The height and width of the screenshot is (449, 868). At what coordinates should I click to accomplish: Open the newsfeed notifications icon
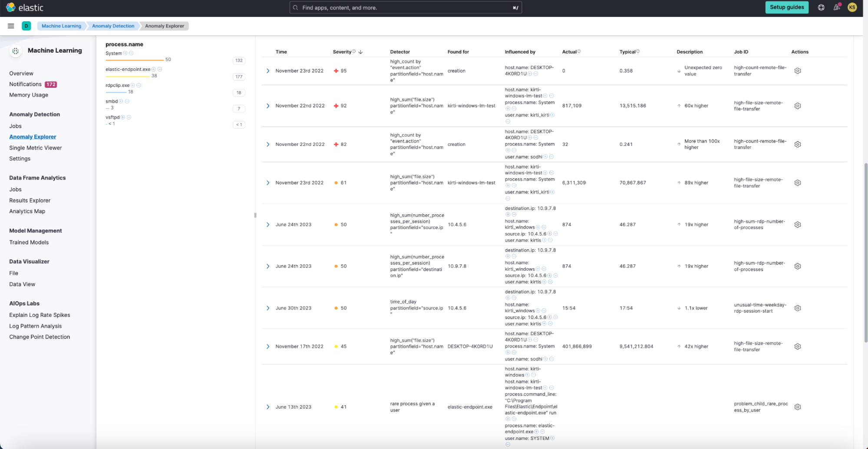[836, 7]
